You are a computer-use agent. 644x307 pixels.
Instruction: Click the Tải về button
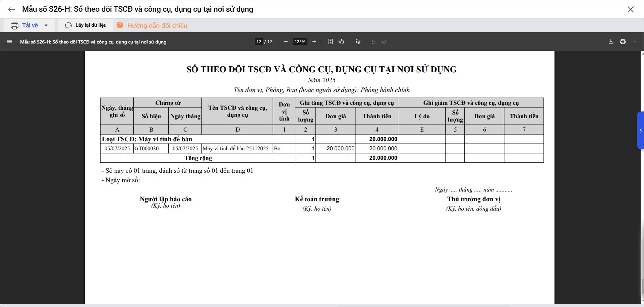click(x=25, y=25)
